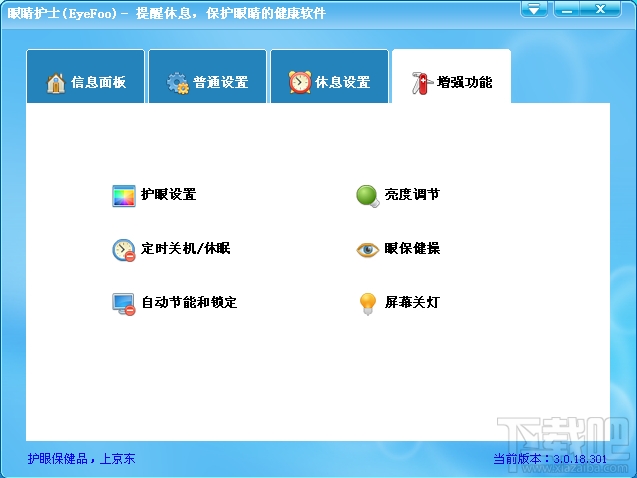Open 自动节能和锁定 text link

tap(189, 302)
